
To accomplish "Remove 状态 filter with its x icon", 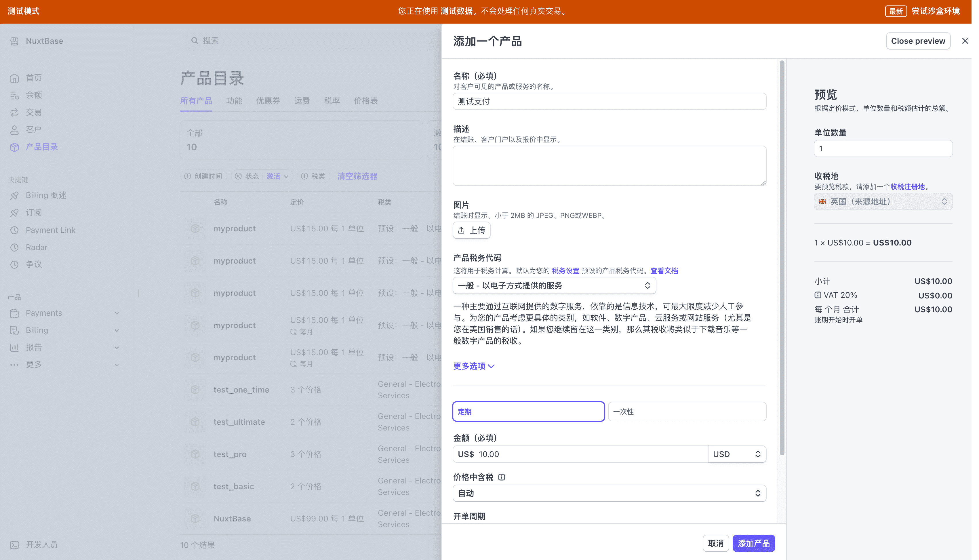I will [x=238, y=176].
